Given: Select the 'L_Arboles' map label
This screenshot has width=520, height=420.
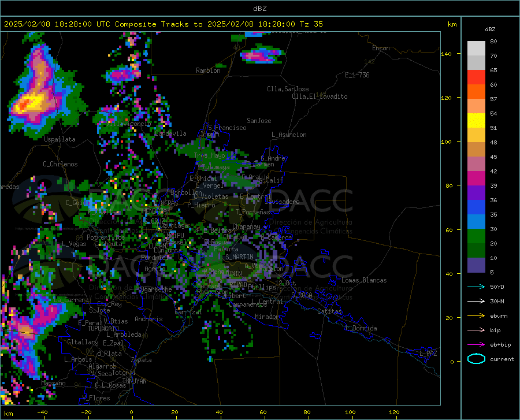Looking at the screenshot, I should [x=78, y=359].
